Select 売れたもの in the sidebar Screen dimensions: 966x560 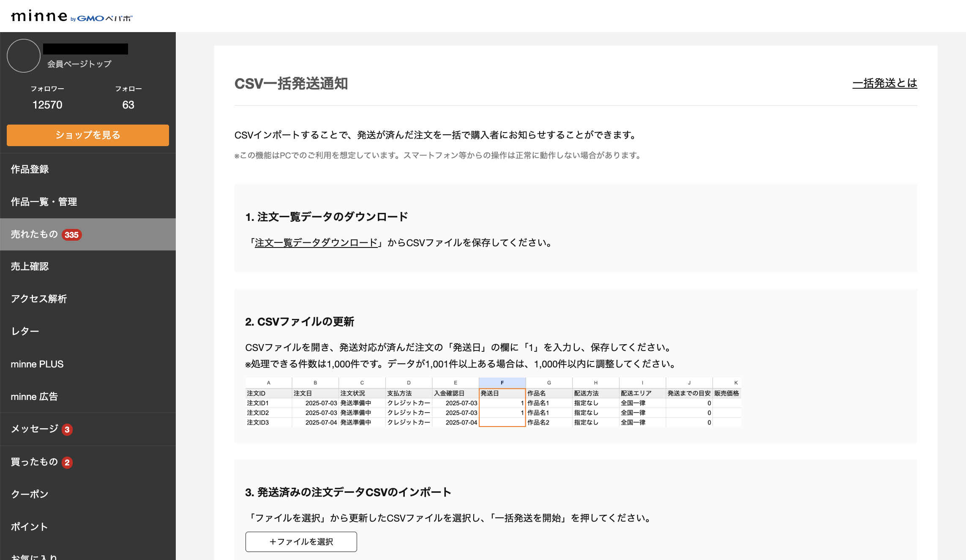34,234
